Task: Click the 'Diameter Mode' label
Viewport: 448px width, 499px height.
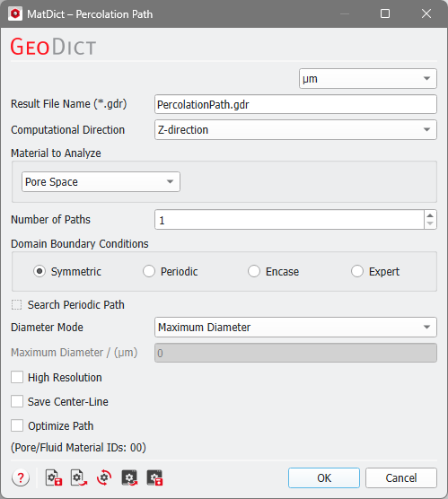Action: point(47,328)
